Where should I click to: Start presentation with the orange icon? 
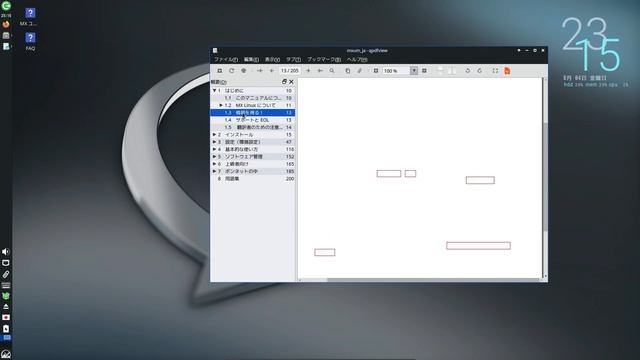[507, 71]
